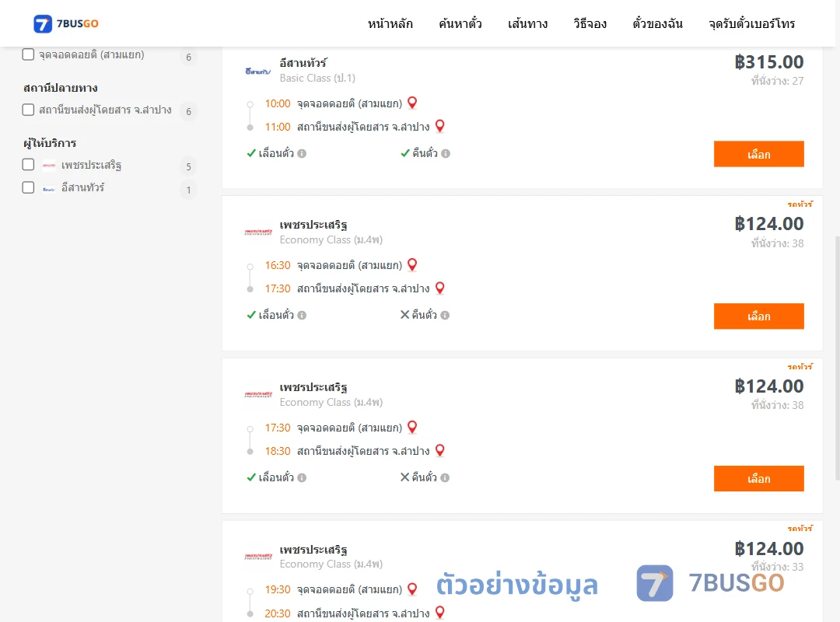840x622 pixels.
Task: Click the อีสานทัวร์ logo in operator filter
Action: click(49, 189)
